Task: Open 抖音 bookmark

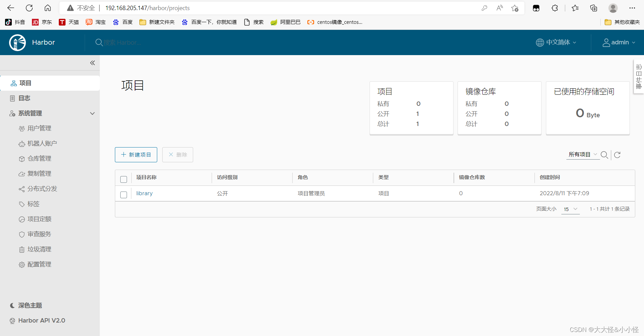Action: 15,22
